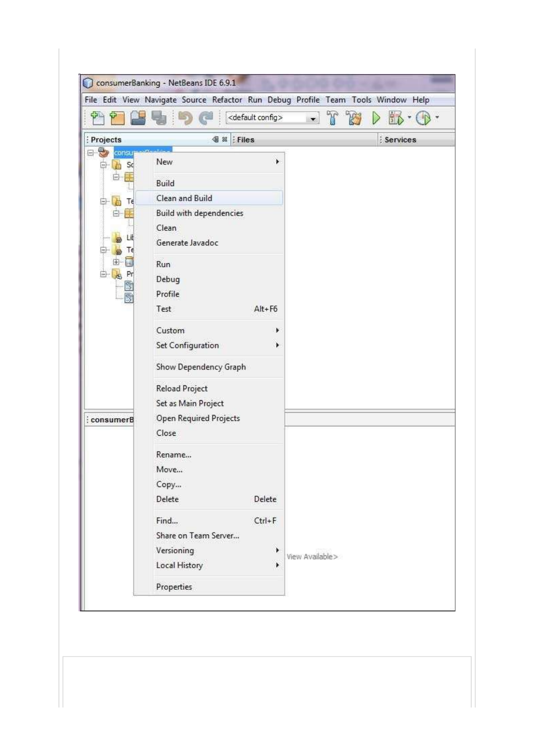This screenshot has height=756, width=534.
Task: Click the New Project toolbar icon
Action: 117,118
